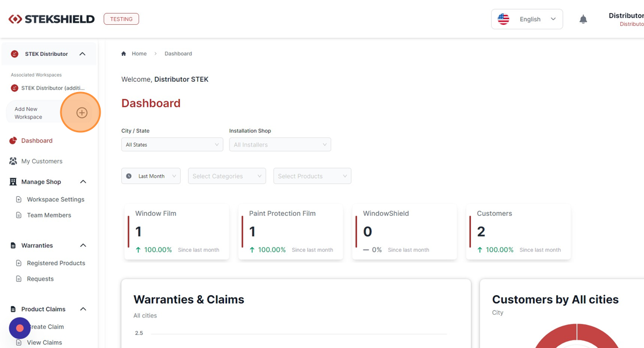This screenshot has width=644, height=348.
Task: Collapse the Manage Shop section
Action: [x=83, y=182]
